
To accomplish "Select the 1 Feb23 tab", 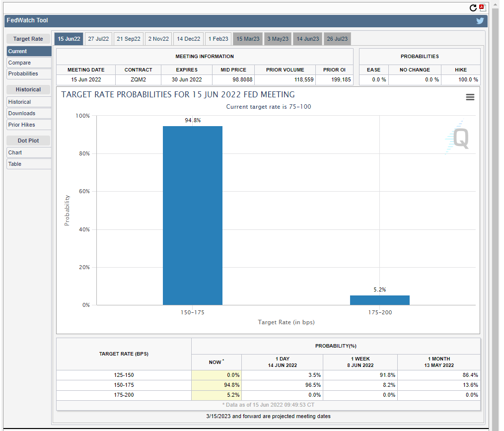I will pos(218,39).
